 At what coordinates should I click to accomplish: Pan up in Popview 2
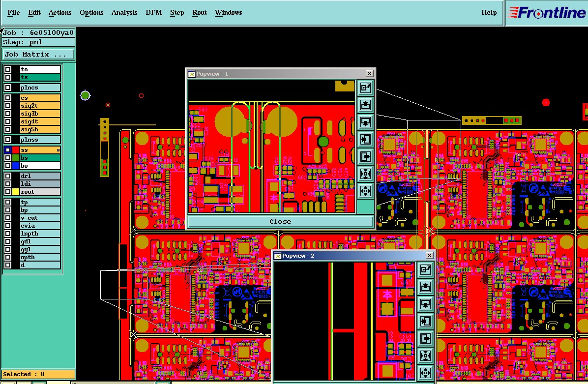[426, 287]
